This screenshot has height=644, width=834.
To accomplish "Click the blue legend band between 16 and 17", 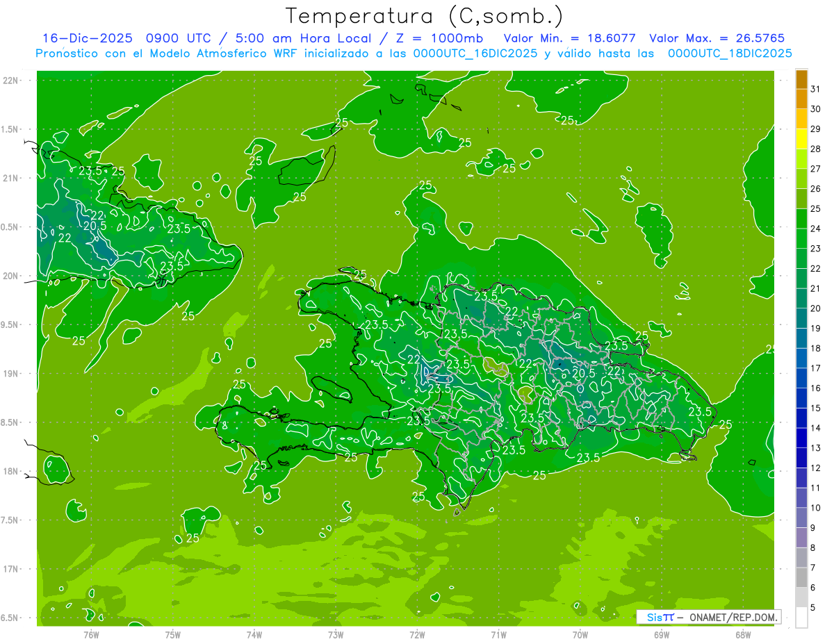I will tap(802, 379).
